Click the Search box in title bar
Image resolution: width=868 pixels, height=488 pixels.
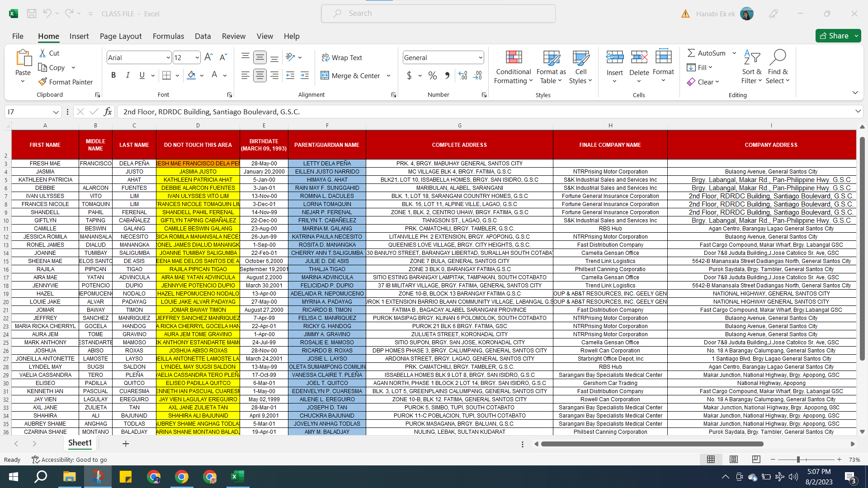click(438, 14)
